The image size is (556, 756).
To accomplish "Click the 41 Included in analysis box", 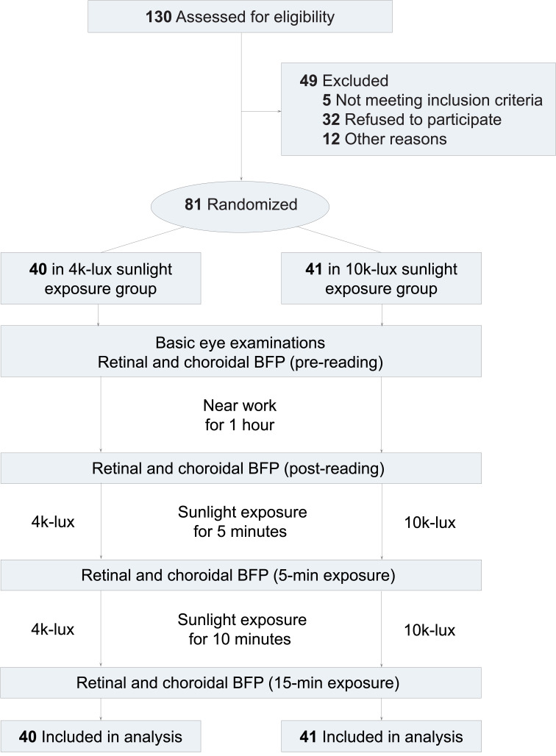I will point(382,737).
